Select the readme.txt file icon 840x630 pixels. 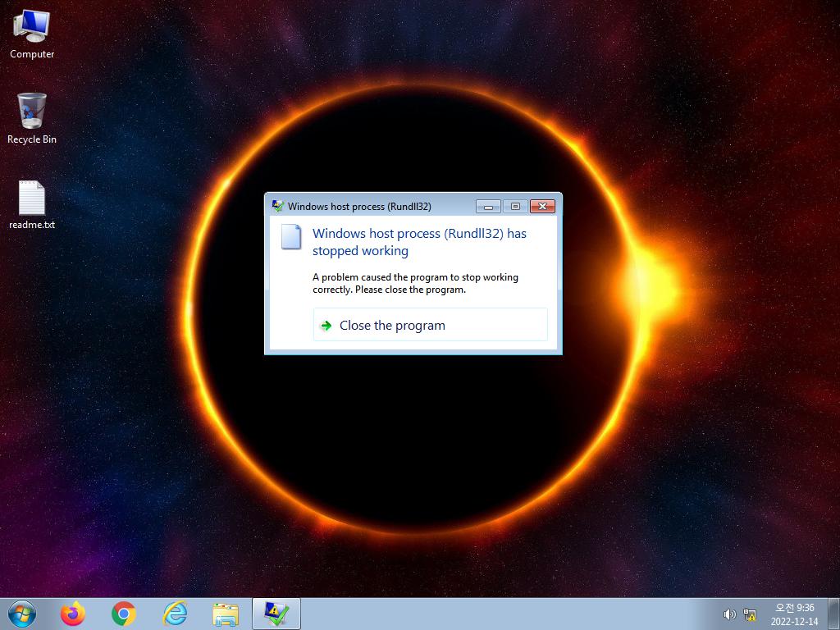tap(32, 205)
